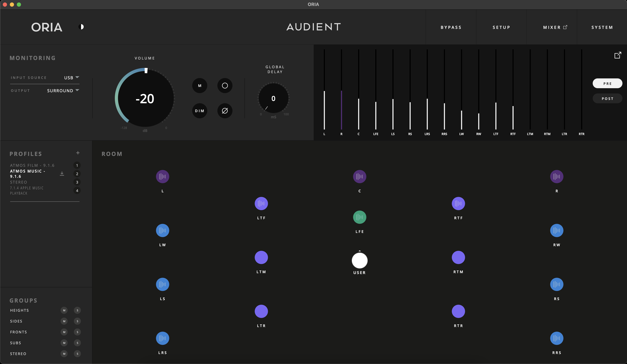Select the ATMOS FILM - 9.1.6 profile
This screenshot has width=627, height=364.
(x=32, y=165)
